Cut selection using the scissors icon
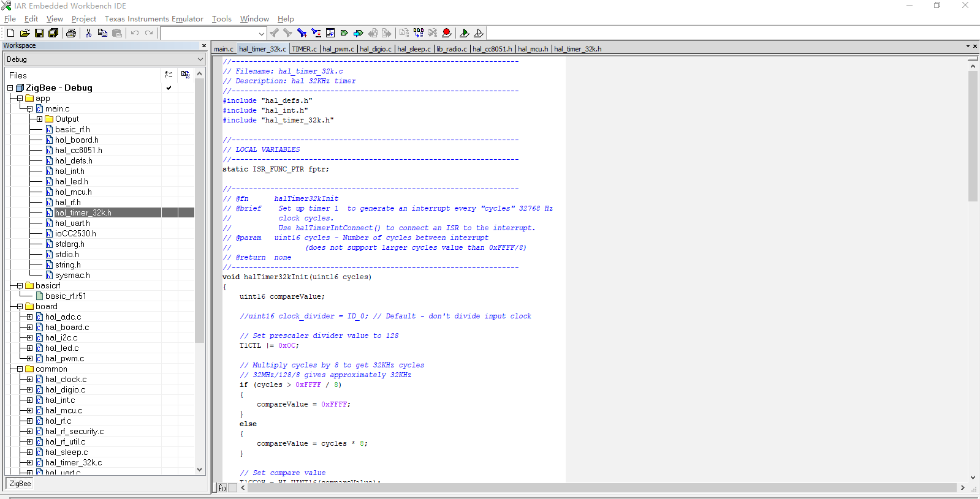 click(x=88, y=33)
